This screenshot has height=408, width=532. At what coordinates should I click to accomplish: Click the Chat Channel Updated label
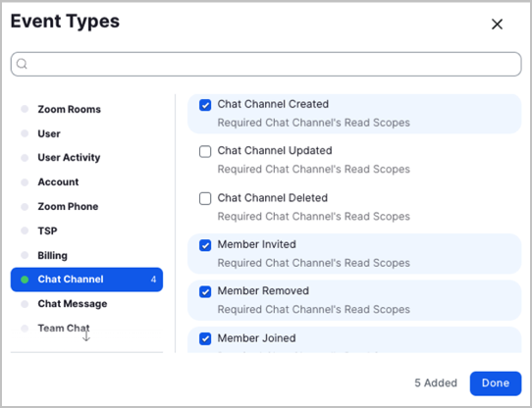pos(275,151)
